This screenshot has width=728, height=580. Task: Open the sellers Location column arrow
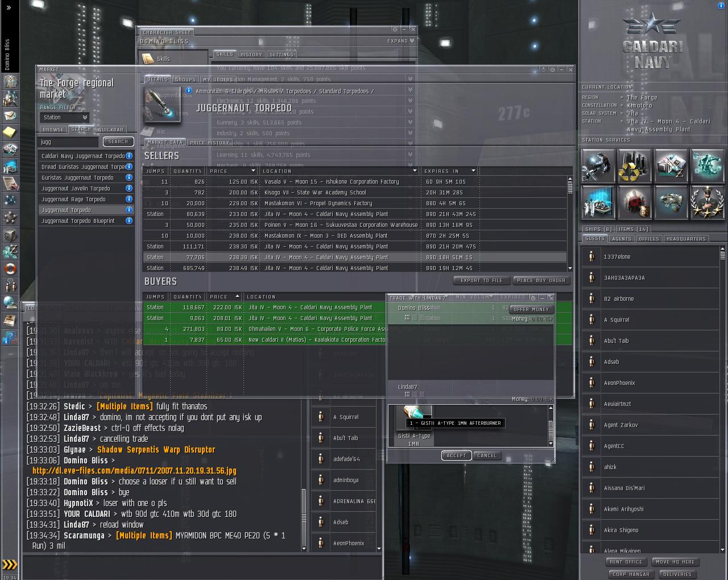[x=415, y=171]
